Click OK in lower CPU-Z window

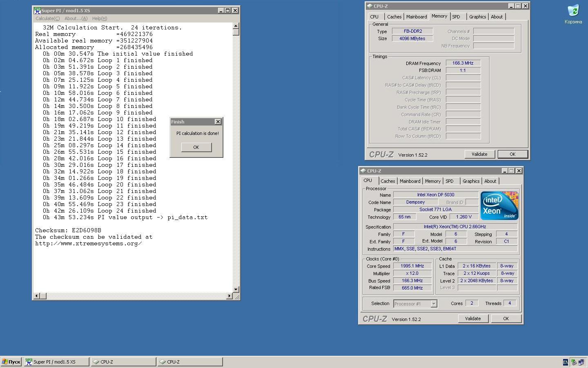pyautogui.click(x=506, y=319)
